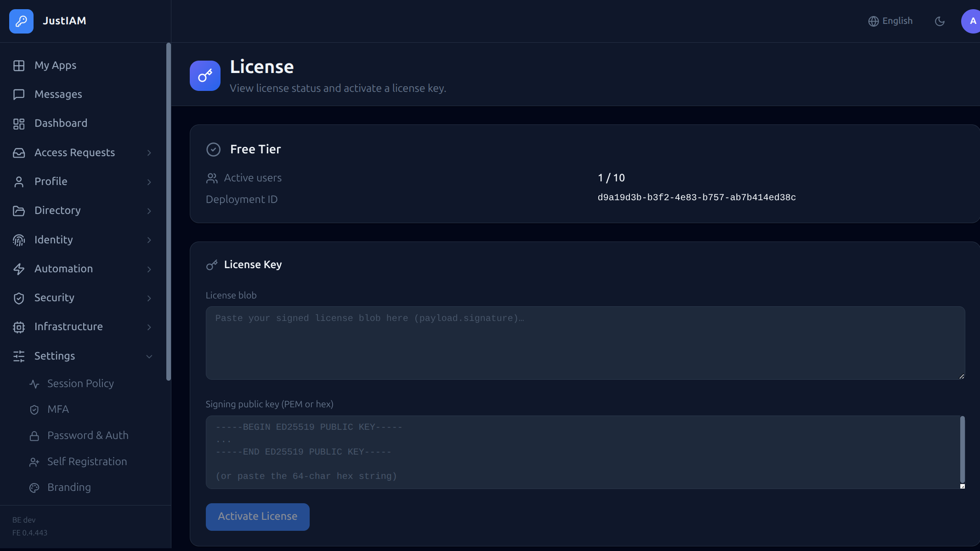Click the Session Policy pulse icon

(34, 384)
